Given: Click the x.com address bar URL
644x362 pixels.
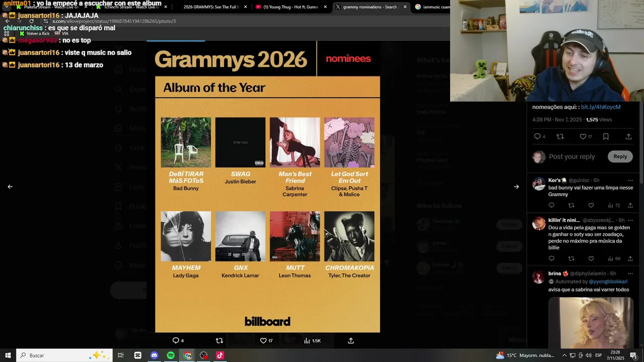Looking at the screenshot, I should 114,21.
